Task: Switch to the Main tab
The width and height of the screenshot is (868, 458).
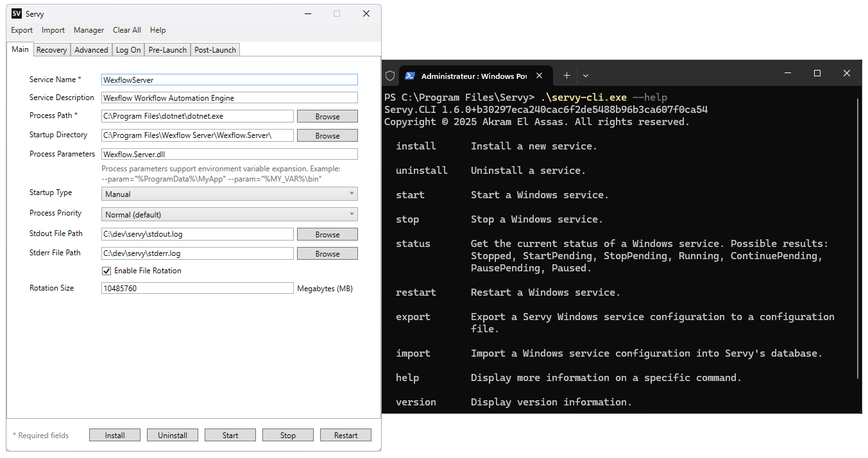Action: point(20,49)
